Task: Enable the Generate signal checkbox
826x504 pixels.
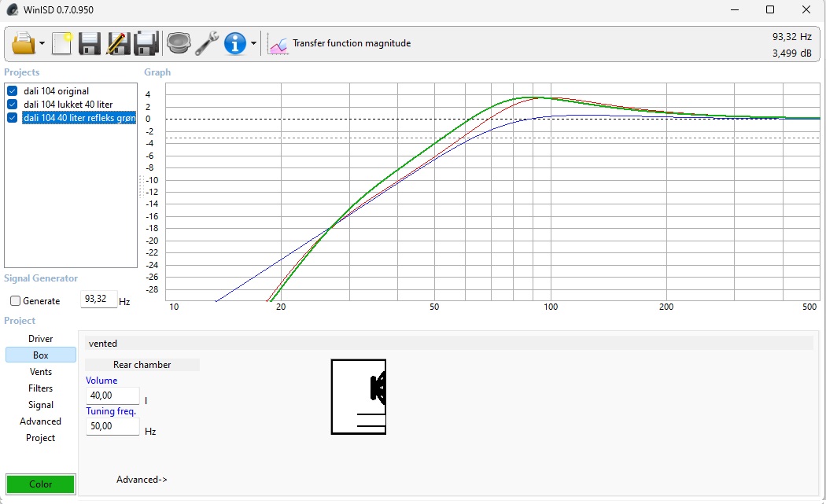Action: 15,300
